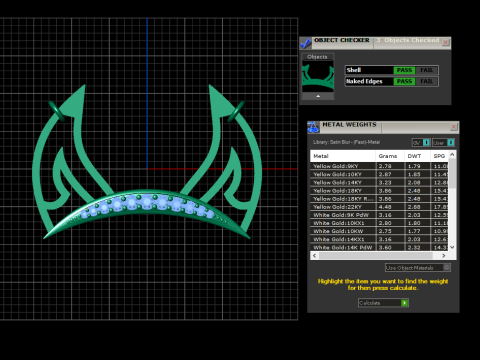The image size is (480, 360).
Task: Click the Grams column header
Action: [x=390, y=156]
